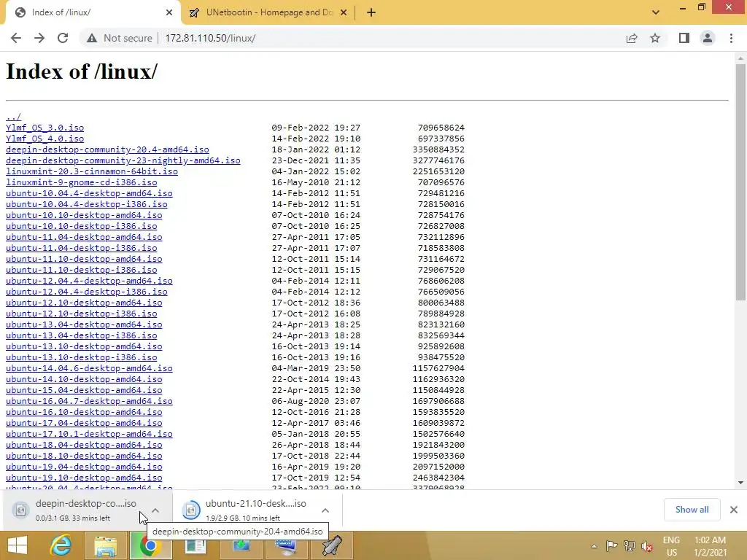The image size is (747, 560).
Task: Open the tab search dropdown arrow
Action: (x=656, y=12)
